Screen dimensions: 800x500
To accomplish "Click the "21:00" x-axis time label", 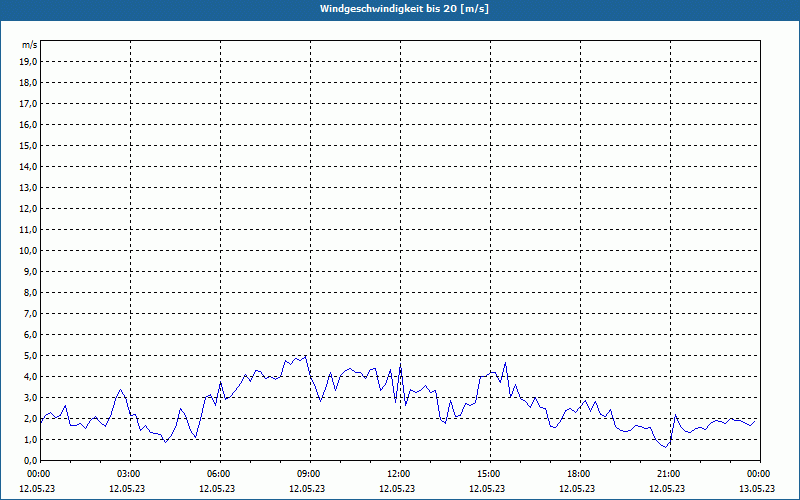I will [x=667, y=474].
